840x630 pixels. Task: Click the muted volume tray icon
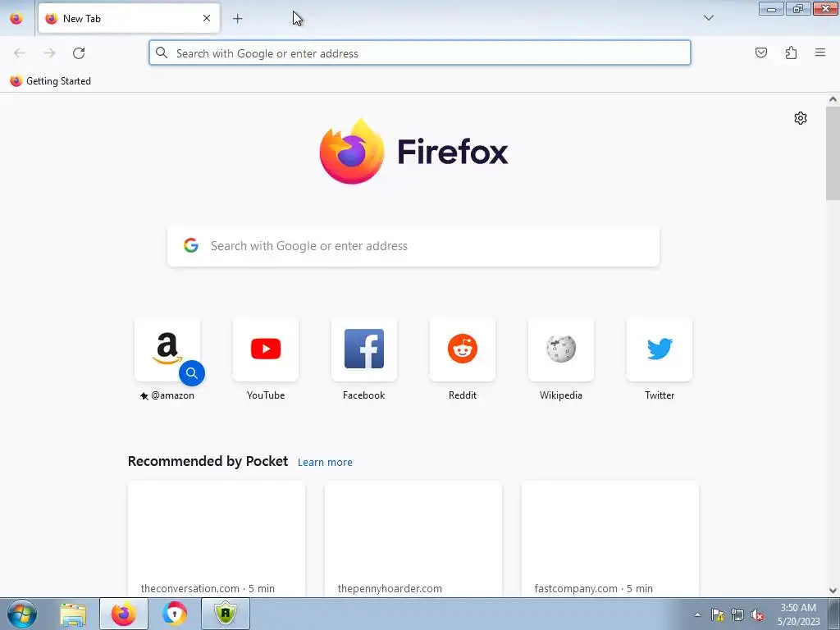tap(757, 614)
